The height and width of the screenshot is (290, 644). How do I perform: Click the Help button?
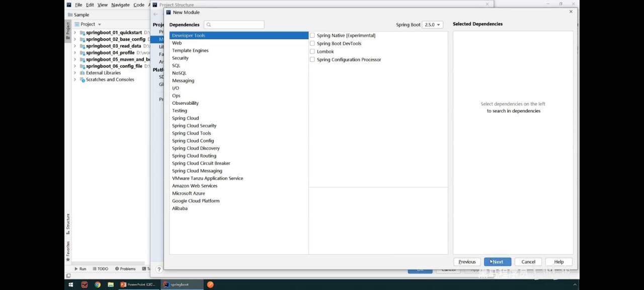coord(559,262)
